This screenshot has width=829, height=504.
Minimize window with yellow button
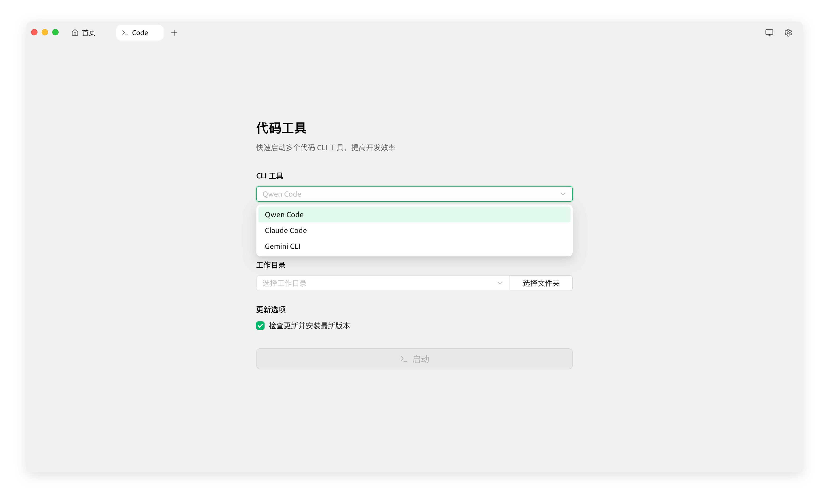tap(45, 32)
